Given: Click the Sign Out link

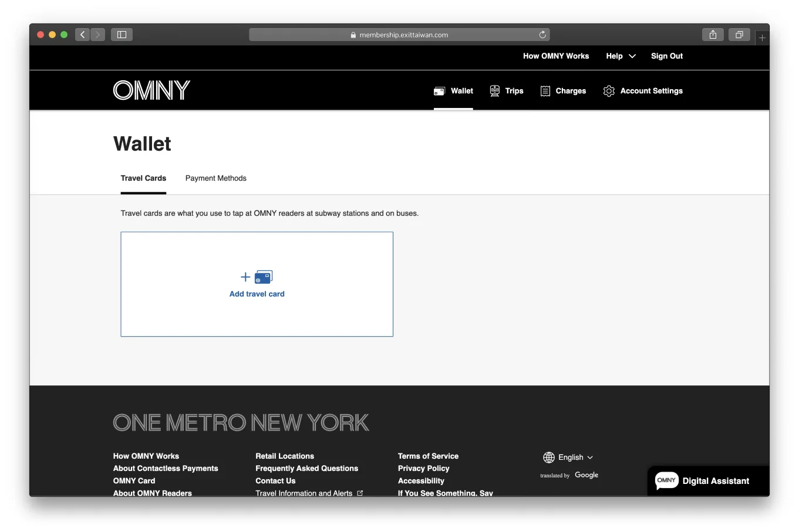Looking at the screenshot, I should coord(666,56).
